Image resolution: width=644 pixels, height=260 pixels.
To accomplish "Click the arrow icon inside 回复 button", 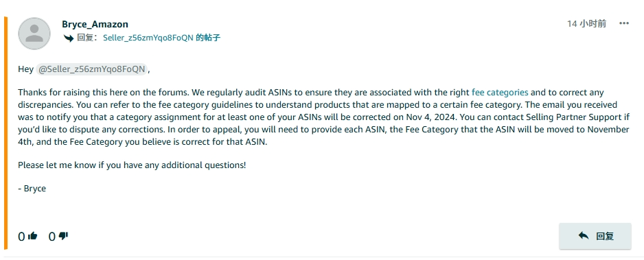I will point(583,235).
